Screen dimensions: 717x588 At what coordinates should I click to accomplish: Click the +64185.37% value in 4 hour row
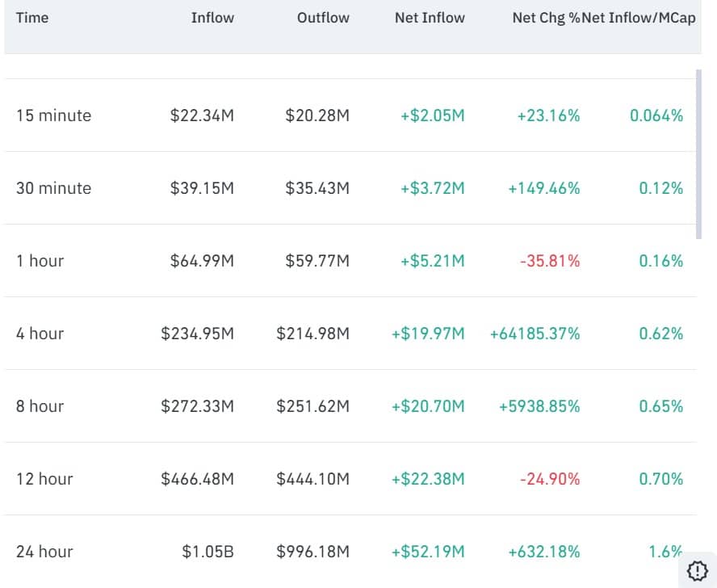[x=534, y=334]
